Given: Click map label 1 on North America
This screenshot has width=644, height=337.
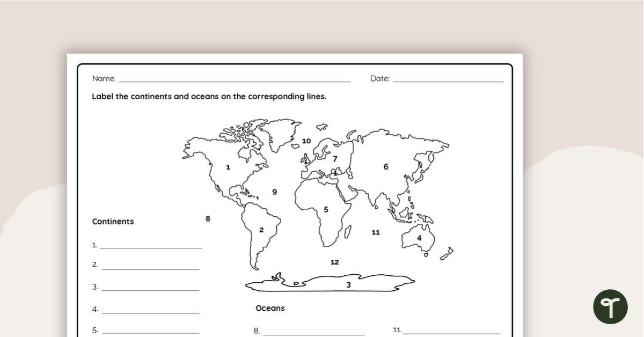Looking at the screenshot, I should (x=228, y=167).
